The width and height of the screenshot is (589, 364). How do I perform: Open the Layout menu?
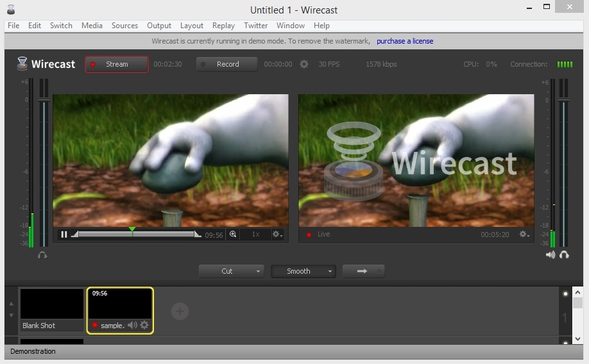tap(192, 26)
